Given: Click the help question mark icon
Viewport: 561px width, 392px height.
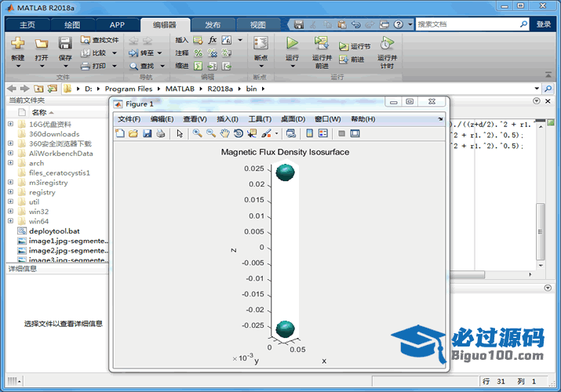Looking at the screenshot, I should (x=399, y=24).
